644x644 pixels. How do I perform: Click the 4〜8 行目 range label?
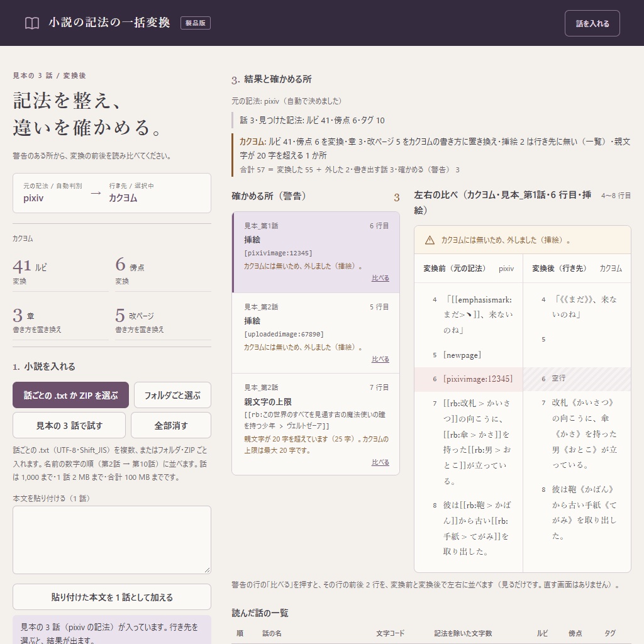[x=616, y=196]
